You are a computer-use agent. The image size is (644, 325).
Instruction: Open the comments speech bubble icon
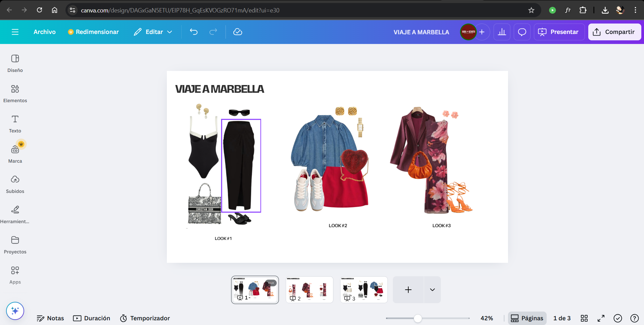522,32
